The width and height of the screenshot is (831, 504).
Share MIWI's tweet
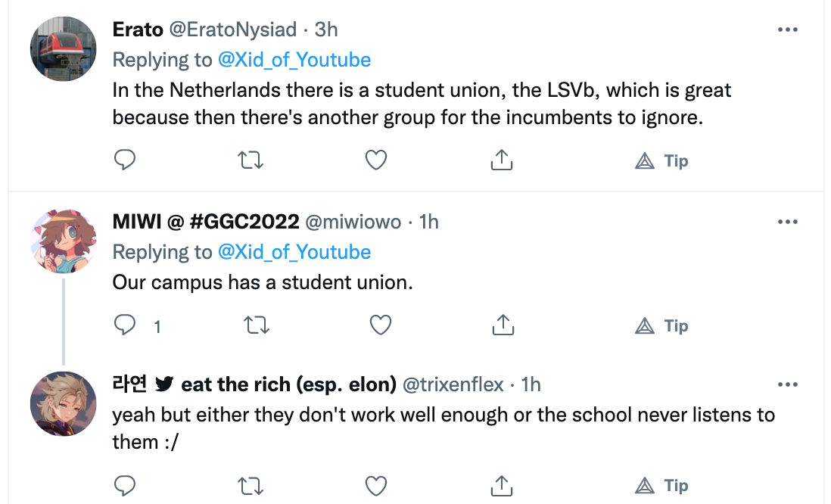[x=503, y=325]
